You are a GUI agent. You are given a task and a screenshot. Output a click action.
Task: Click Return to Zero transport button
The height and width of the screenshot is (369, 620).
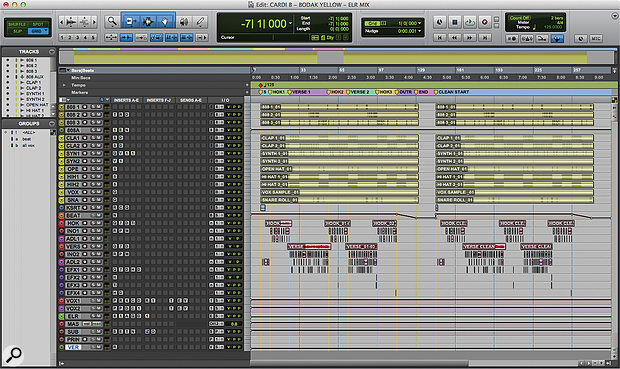tap(439, 38)
